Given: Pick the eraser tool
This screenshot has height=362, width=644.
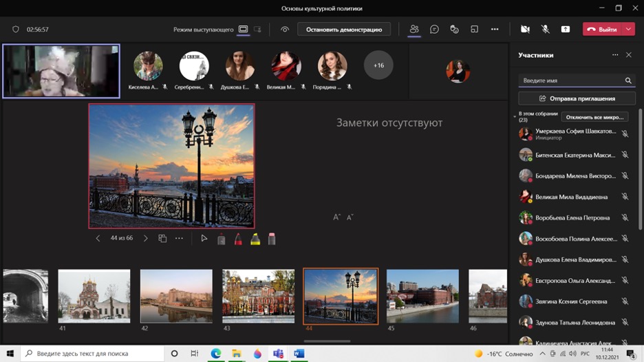Looking at the screenshot, I should (272, 239).
